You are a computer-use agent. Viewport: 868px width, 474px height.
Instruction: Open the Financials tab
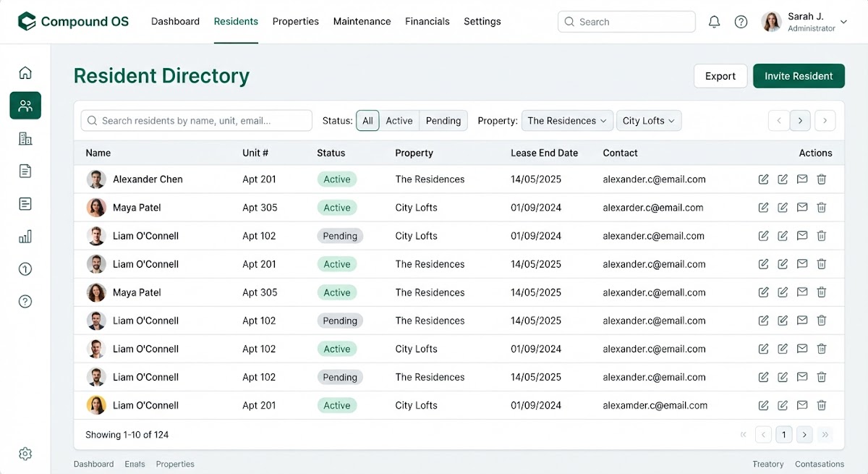pyautogui.click(x=427, y=22)
